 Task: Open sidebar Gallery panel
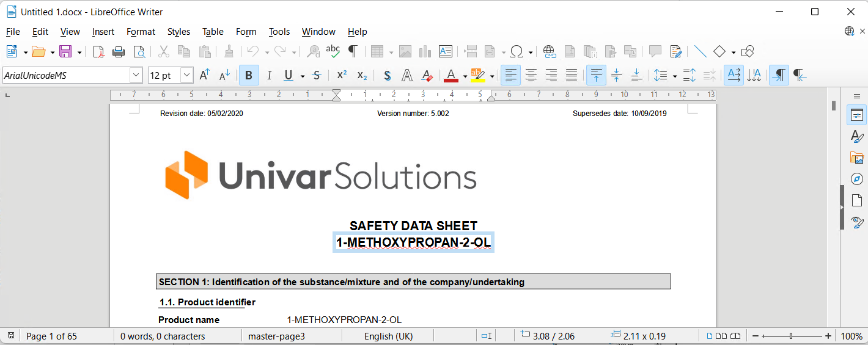click(x=857, y=158)
